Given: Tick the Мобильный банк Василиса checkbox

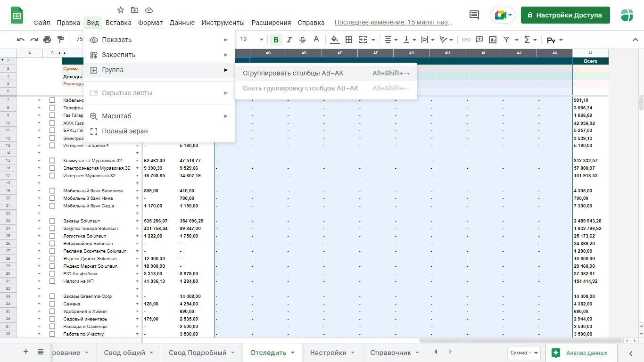Looking at the screenshot, I should (52, 191).
